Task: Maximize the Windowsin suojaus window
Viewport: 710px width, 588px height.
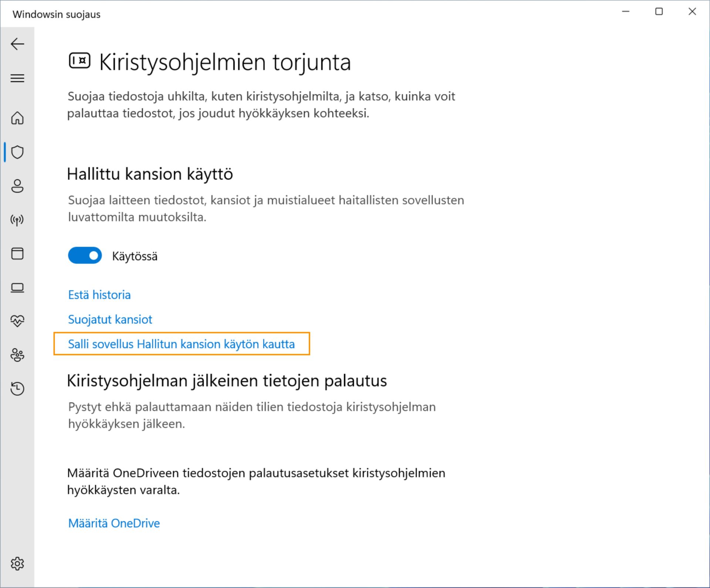Action: coord(659,12)
